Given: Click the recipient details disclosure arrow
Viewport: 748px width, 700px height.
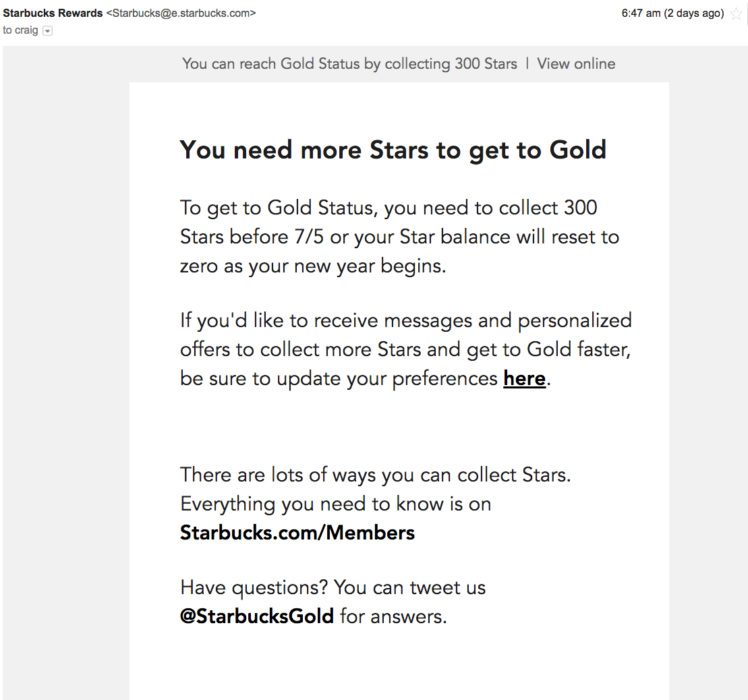Looking at the screenshot, I should pyautogui.click(x=47, y=30).
